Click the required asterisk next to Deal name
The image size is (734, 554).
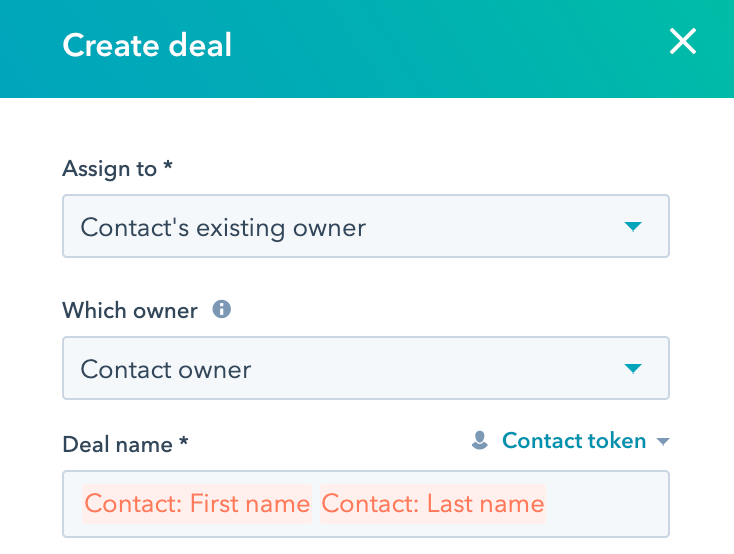pyautogui.click(x=183, y=443)
